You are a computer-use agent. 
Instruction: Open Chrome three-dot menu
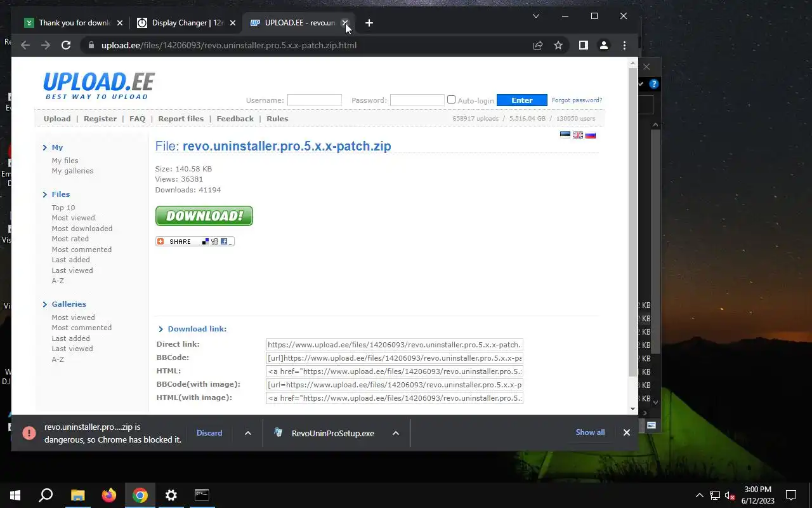tap(625, 45)
